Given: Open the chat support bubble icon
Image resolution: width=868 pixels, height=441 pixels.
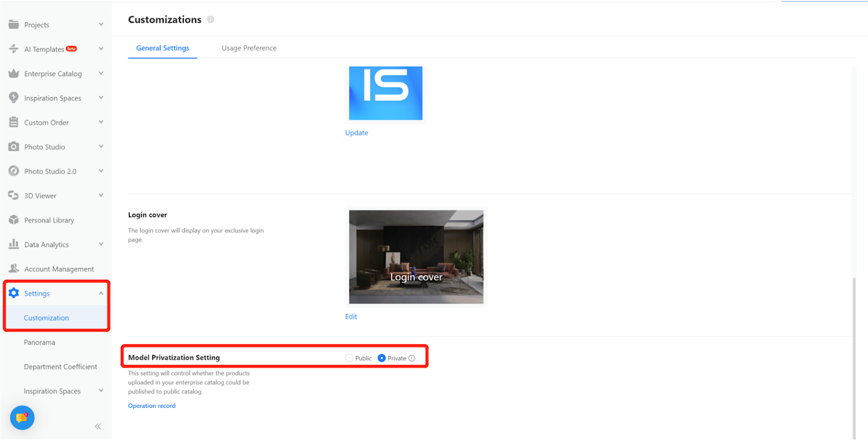Looking at the screenshot, I should 22,418.
